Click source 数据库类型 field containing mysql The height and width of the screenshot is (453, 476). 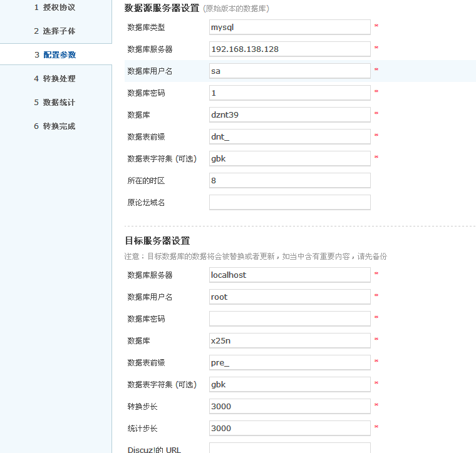289,28
